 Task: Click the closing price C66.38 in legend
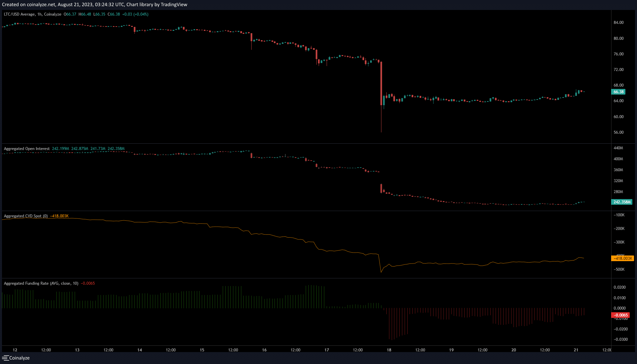[114, 14]
